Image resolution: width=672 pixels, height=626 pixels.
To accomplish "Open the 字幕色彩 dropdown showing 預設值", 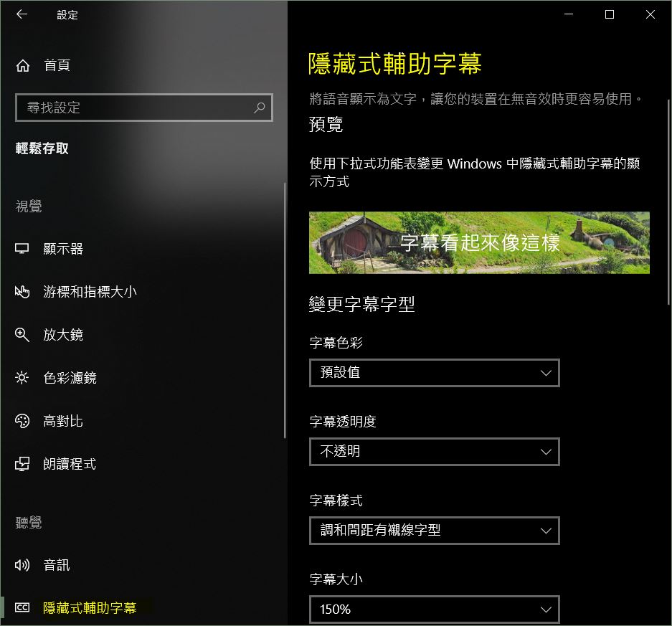I will pyautogui.click(x=434, y=373).
